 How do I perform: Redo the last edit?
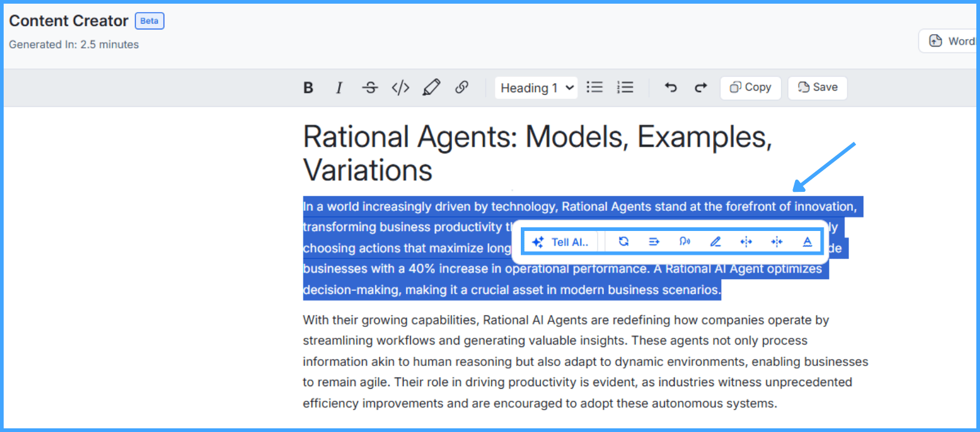(701, 87)
